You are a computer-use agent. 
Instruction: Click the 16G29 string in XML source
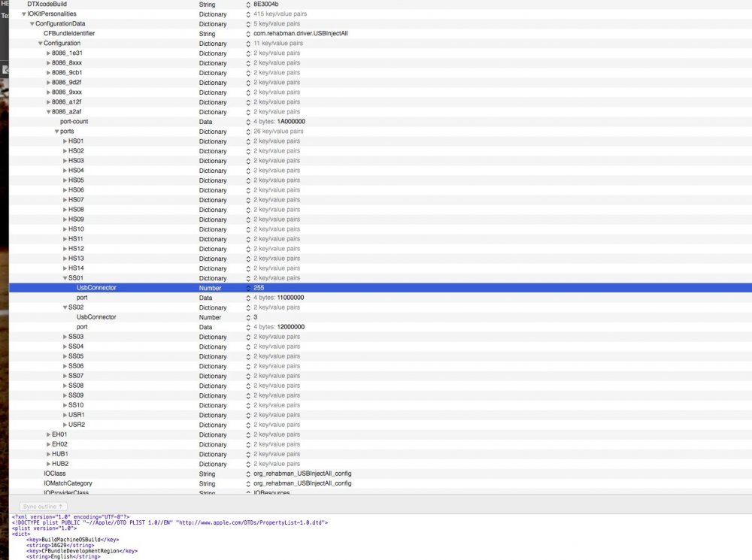pyautogui.click(x=60, y=545)
